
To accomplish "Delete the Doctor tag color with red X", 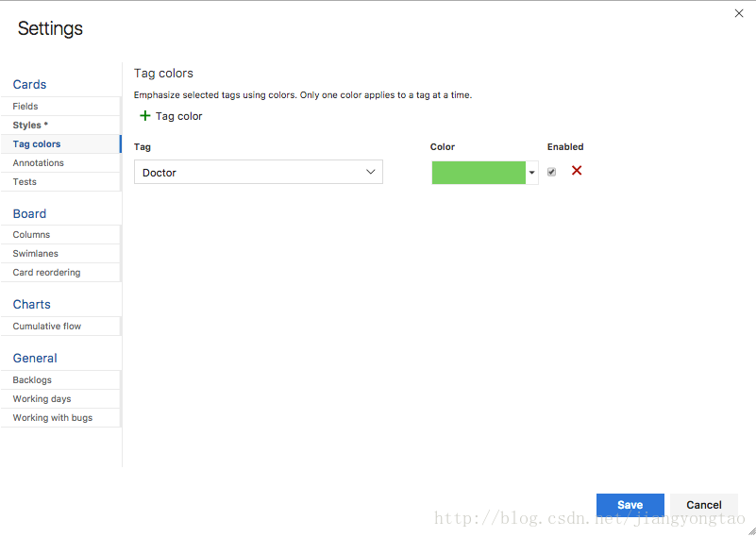I will coord(577,170).
